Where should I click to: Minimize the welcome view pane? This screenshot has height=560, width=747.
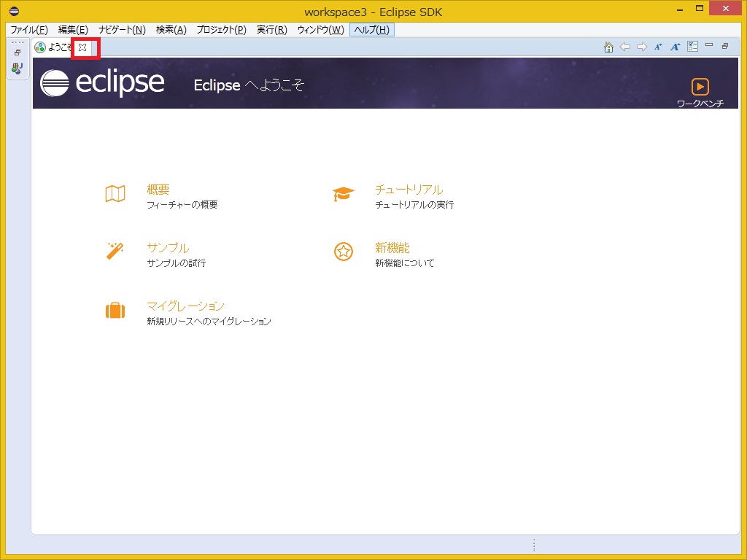pyautogui.click(x=709, y=45)
